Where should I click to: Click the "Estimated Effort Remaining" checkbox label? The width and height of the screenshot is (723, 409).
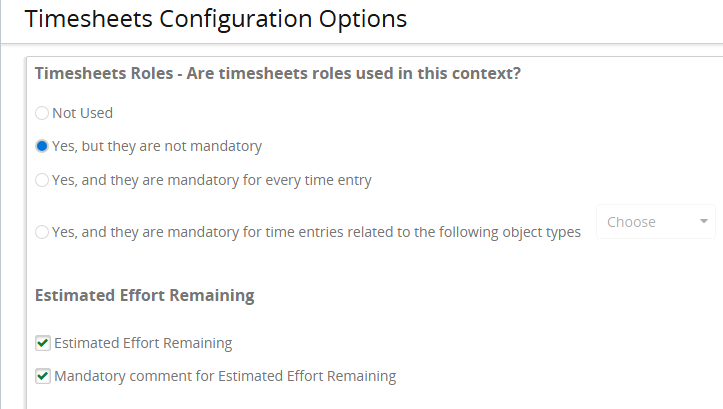coord(143,343)
